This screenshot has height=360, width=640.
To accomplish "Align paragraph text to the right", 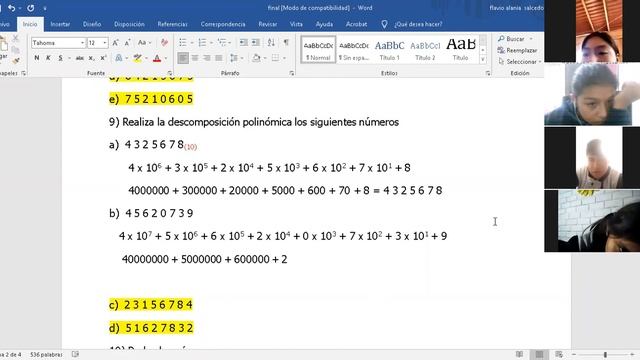I will (x=207, y=58).
